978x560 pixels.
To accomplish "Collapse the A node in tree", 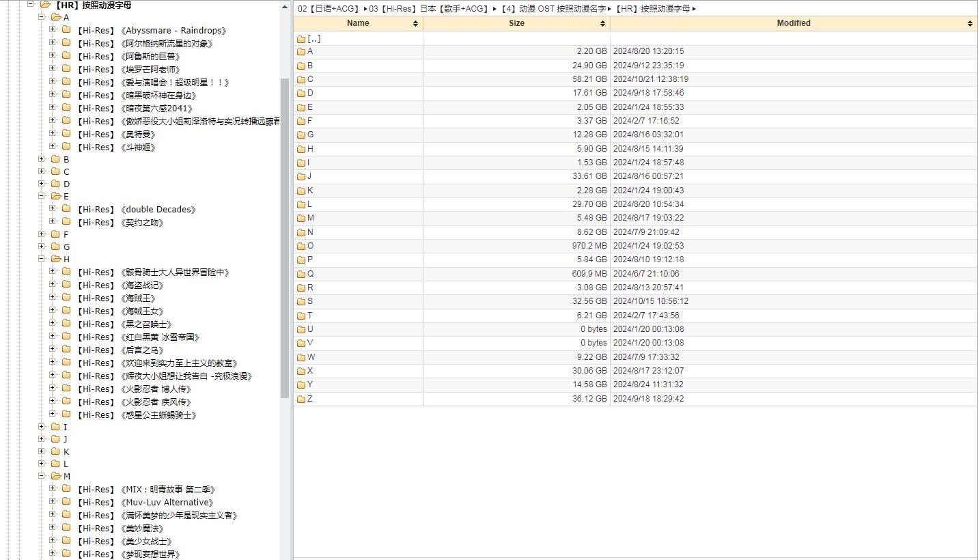I will click(42, 17).
